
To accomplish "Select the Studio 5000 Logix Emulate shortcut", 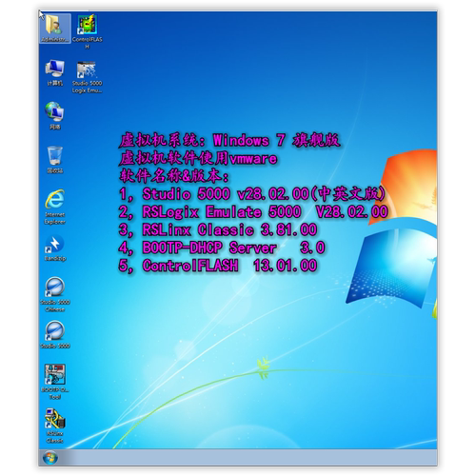I will coord(87,77).
